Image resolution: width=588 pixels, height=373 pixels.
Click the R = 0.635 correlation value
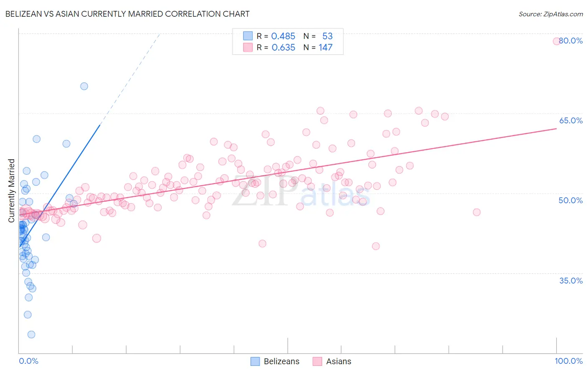click(x=276, y=48)
